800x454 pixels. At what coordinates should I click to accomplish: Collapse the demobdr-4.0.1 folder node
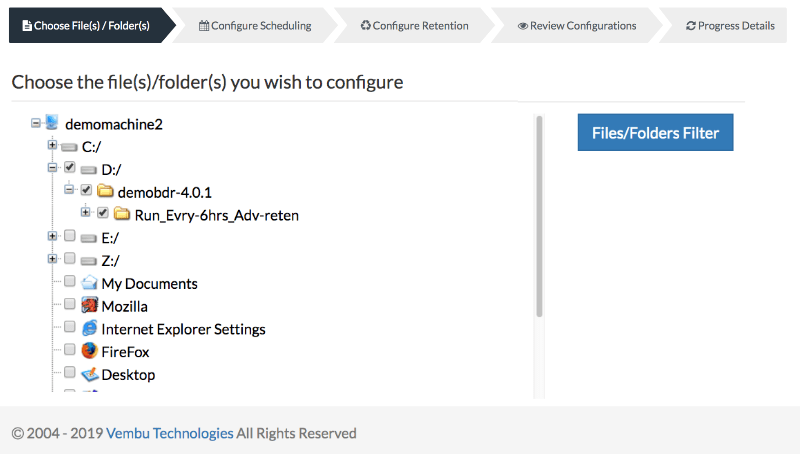69,190
